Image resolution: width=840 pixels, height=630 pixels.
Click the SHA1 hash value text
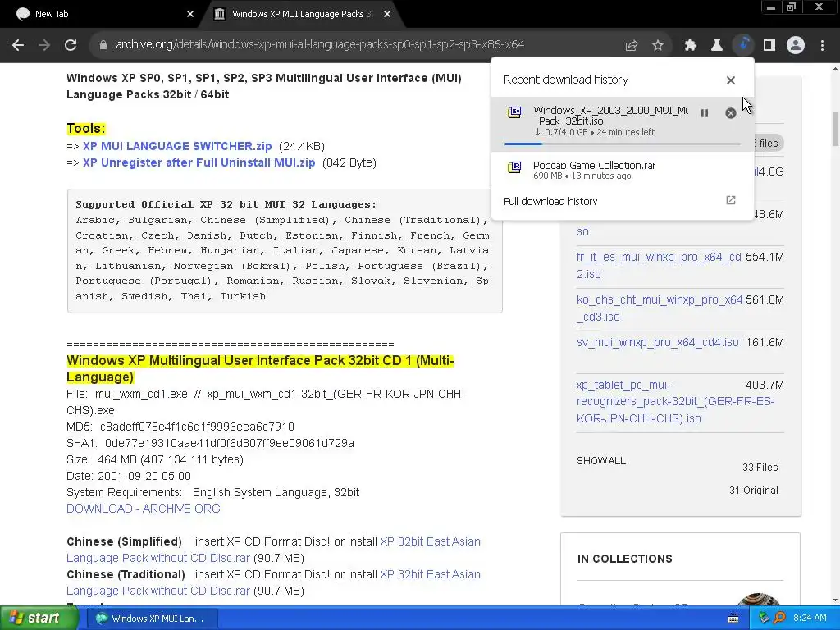click(230, 444)
